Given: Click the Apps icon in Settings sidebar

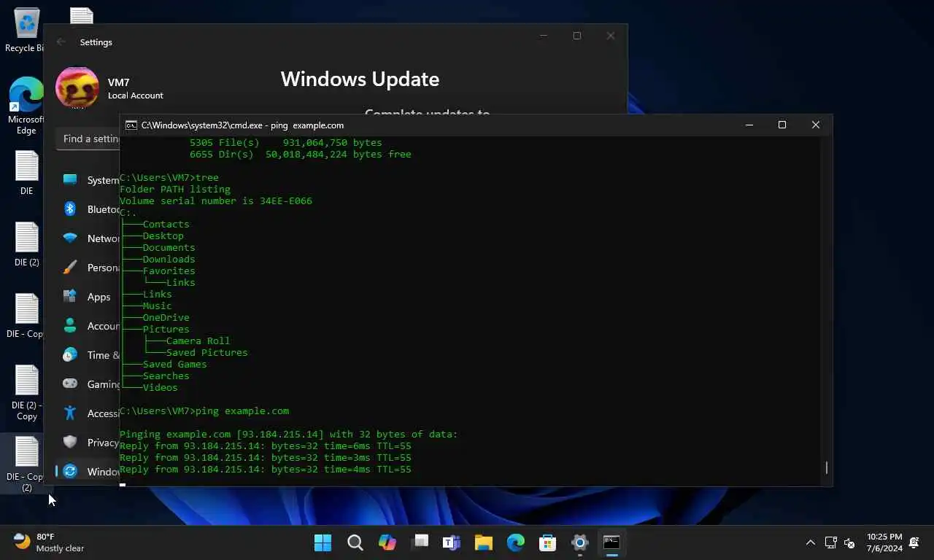Looking at the screenshot, I should coord(70,297).
